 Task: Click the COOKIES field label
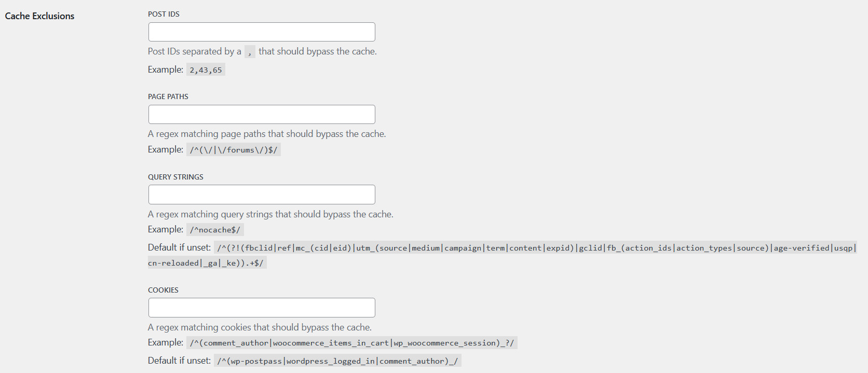point(163,290)
